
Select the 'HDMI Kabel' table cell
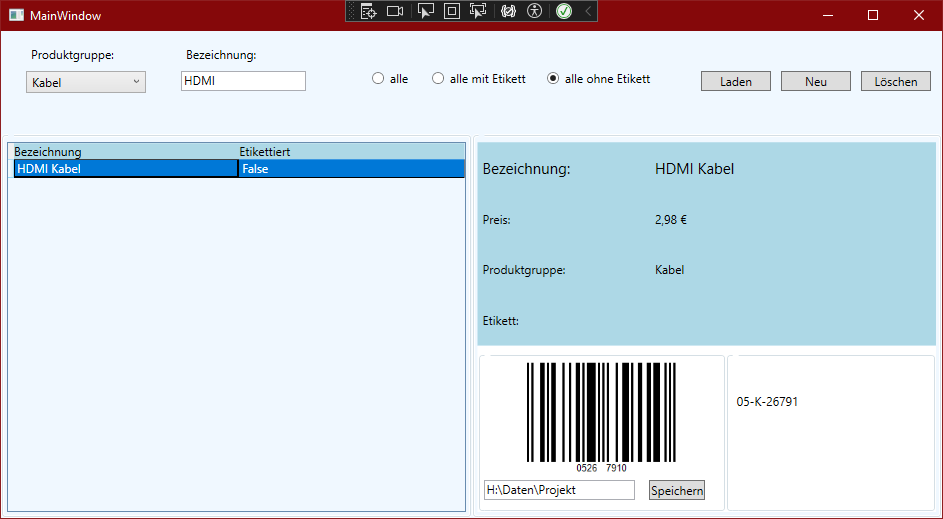coord(126,169)
